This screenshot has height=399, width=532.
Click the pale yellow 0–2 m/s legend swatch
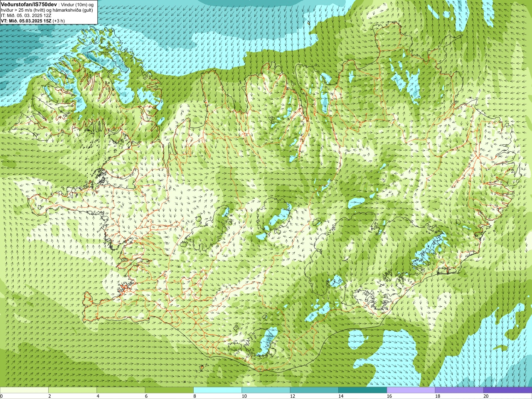click(24, 390)
